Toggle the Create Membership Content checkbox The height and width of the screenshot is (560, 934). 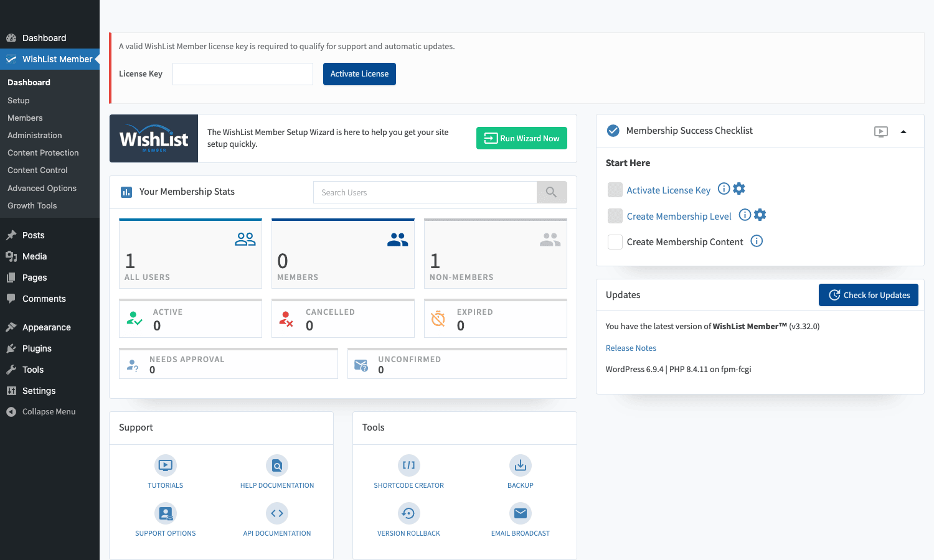point(615,242)
